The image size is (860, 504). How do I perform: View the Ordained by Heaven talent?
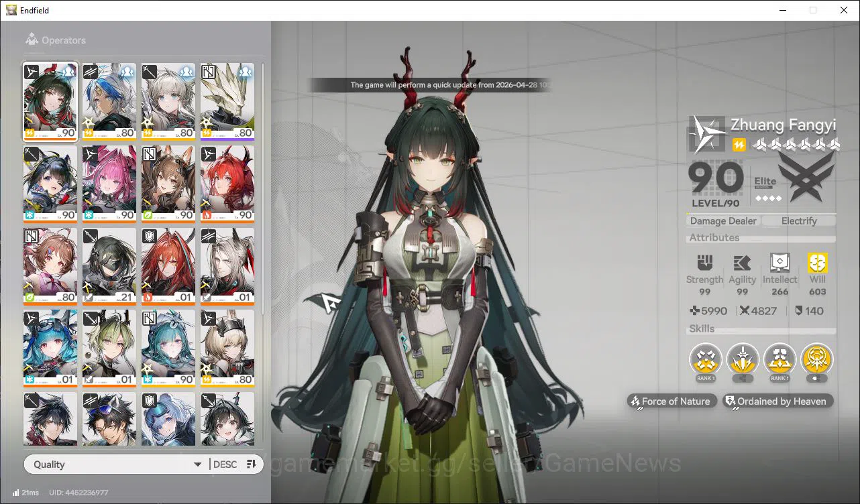[778, 401]
